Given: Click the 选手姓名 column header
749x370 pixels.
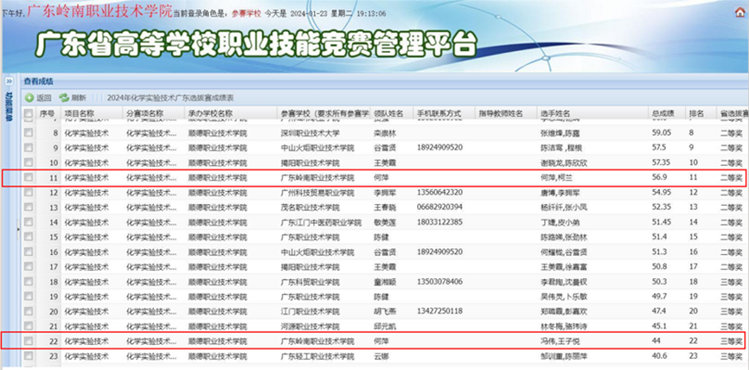Looking at the screenshot, I should pyautogui.click(x=592, y=114).
